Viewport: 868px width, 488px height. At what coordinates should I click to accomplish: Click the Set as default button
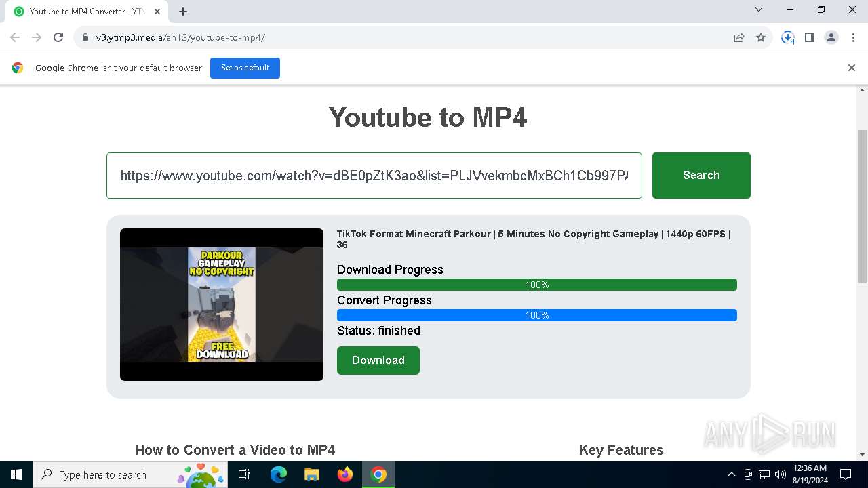245,68
